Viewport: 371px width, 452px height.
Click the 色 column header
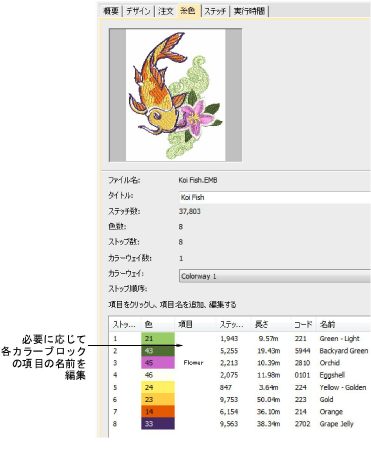pyautogui.click(x=158, y=324)
